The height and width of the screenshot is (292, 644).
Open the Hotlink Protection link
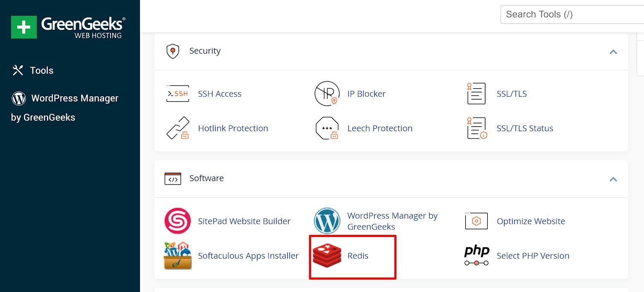pyautogui.click(x=233, y=128)
